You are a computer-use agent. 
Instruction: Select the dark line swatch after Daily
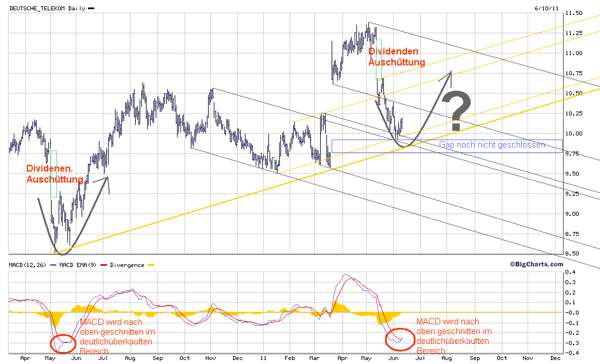[91, 9]
